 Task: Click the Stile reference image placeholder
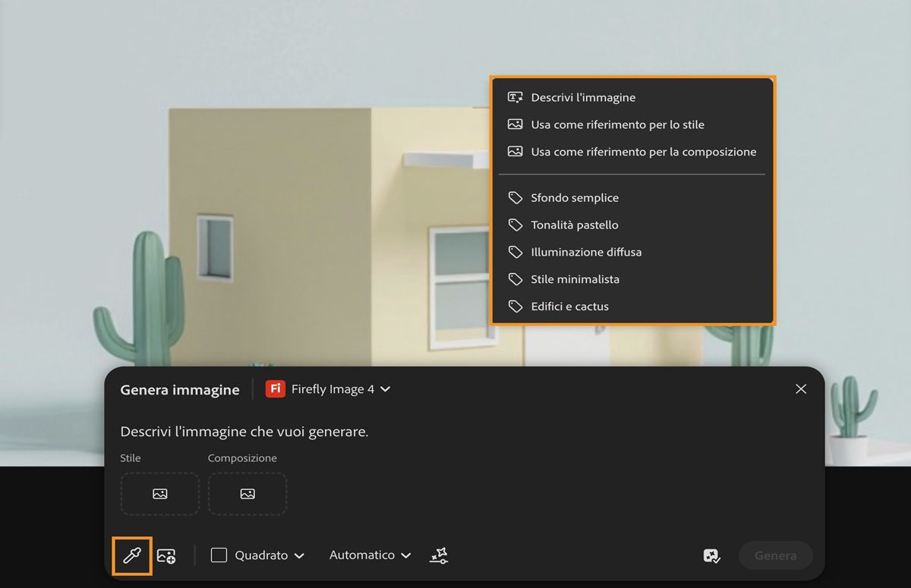pyautogui.click(x=159, y=493)
